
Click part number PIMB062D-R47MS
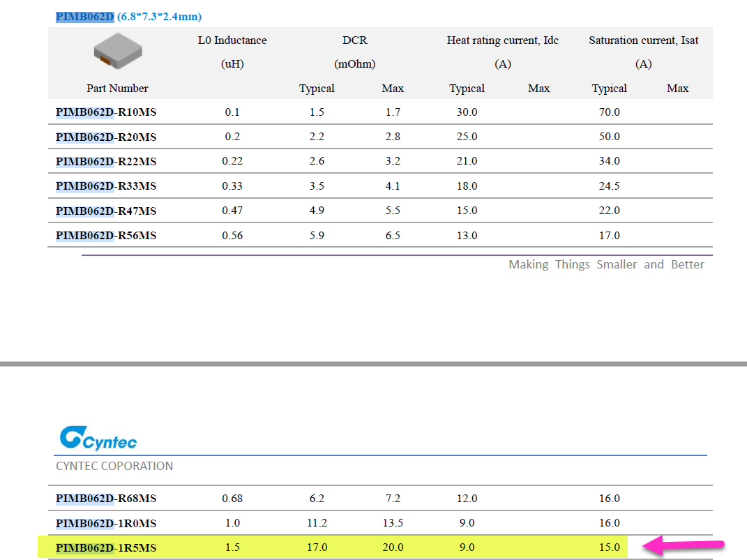(106, 211)
